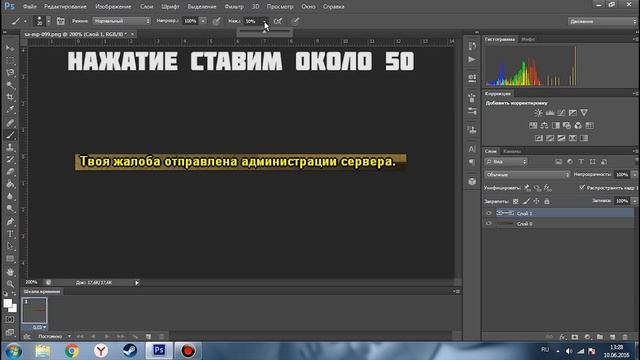
Task: Change screen mode icon at toolbar bottom
Action: pyautogui.click(x=10, y=332)
